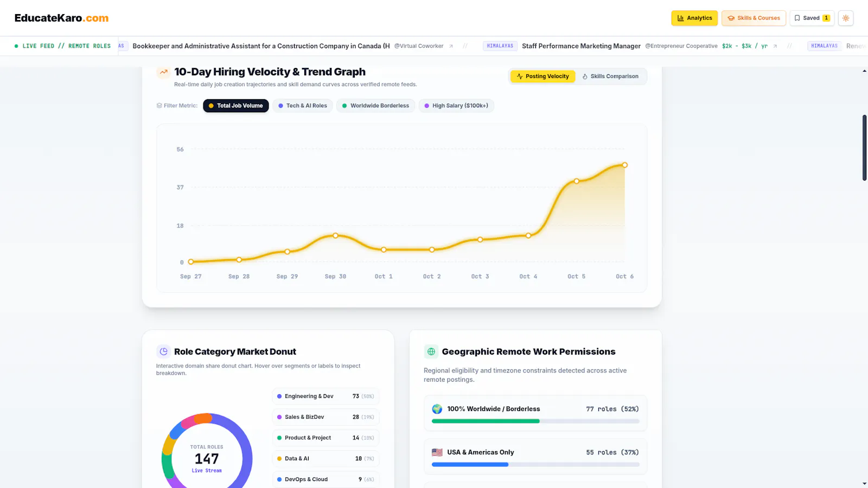The width and height of the screenshot is (868, 488).
Task: Click the Sep 30 data point
Action: click(336, 236)
